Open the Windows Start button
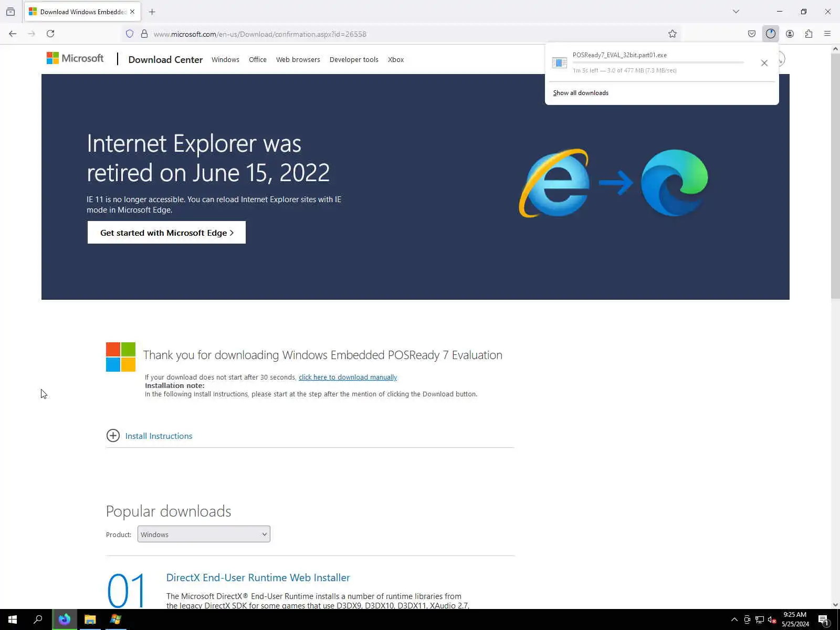Screen dimensions: 840x630 (13, 619)
